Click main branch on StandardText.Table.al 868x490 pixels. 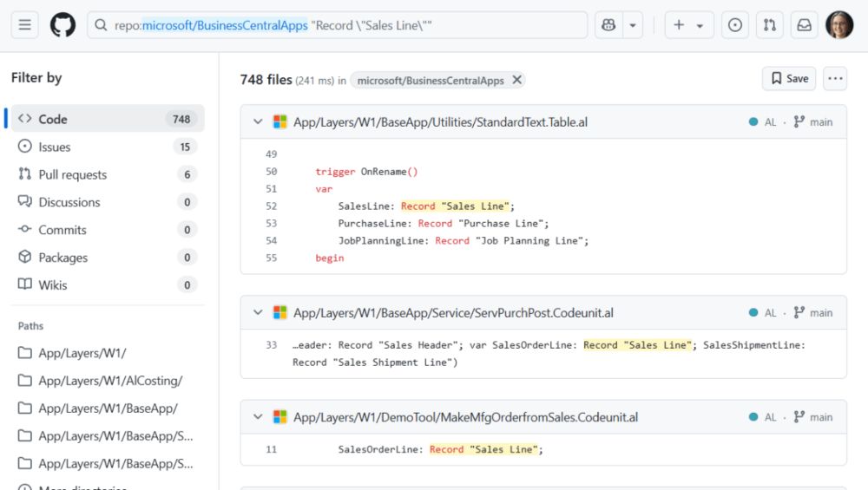coord(813,122)
